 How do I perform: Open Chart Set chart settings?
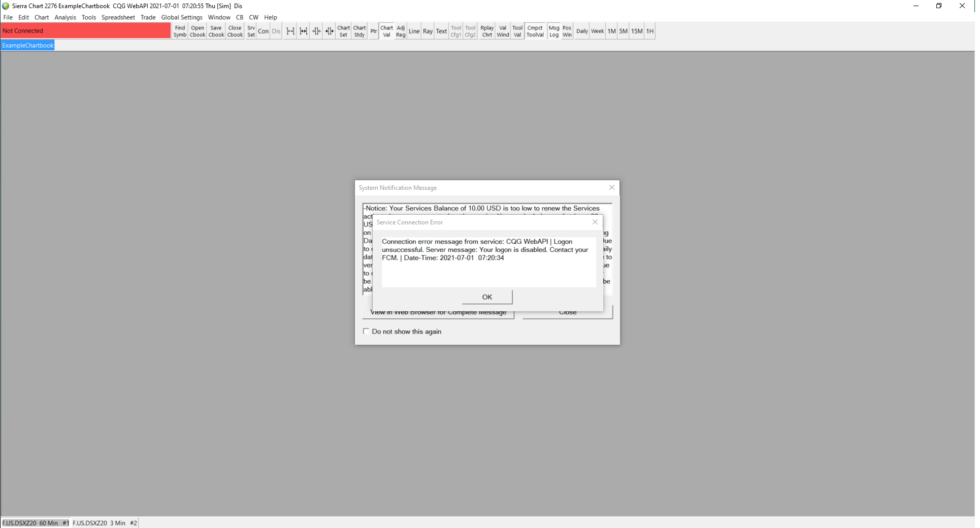coord(344,31)
